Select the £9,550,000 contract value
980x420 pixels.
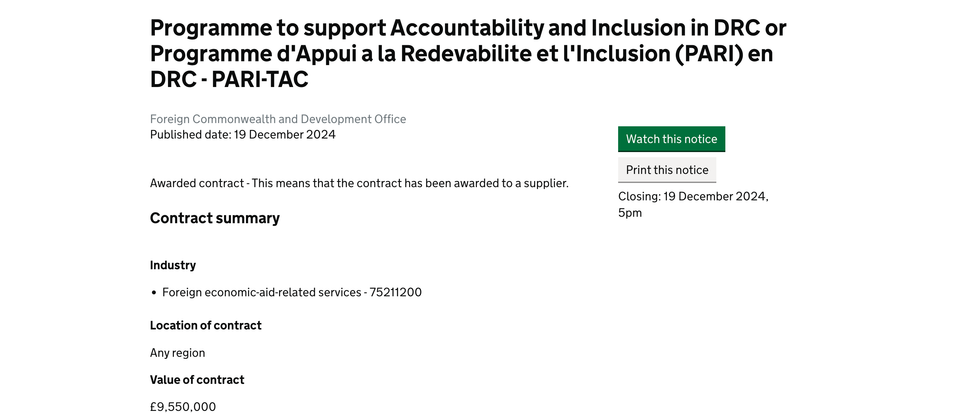[183, 407]
